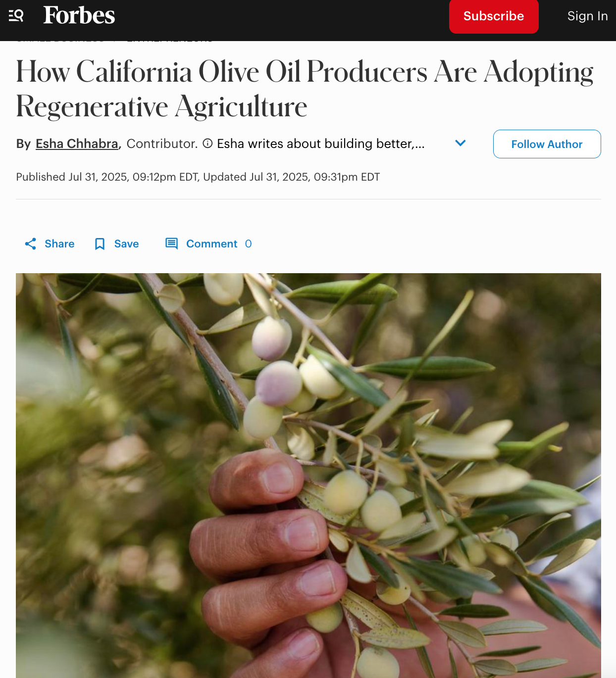The height and width of the screenshot is (678, 616).
Task: Expand author bio with blue chevron
Action: pos(461,143)
